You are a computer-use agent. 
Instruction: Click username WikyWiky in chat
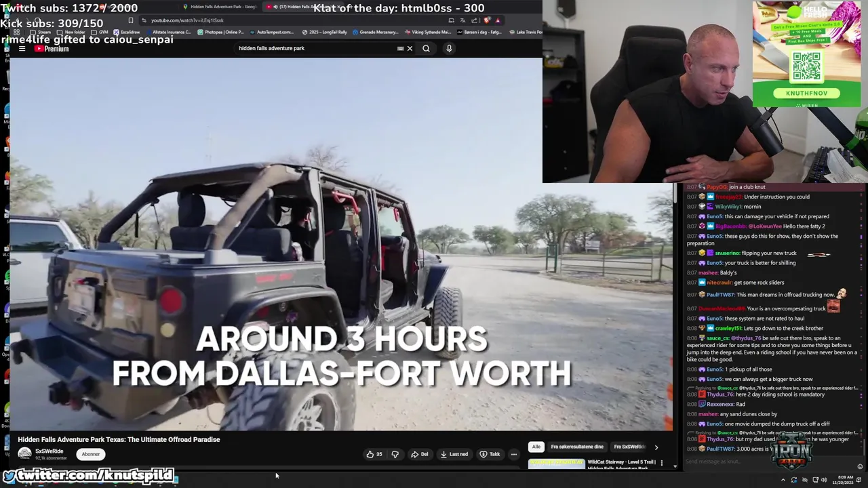point(728,207)
